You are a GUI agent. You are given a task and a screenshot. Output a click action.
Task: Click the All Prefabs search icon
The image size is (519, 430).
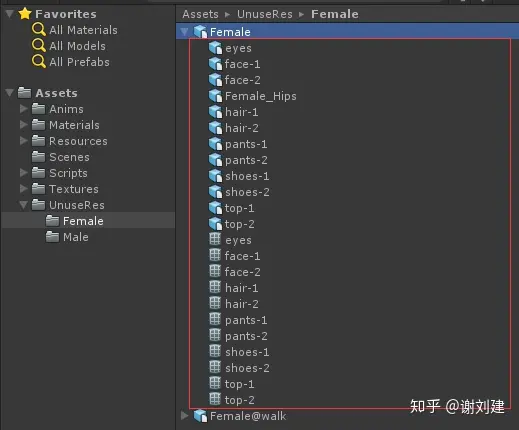coord(39,62)
